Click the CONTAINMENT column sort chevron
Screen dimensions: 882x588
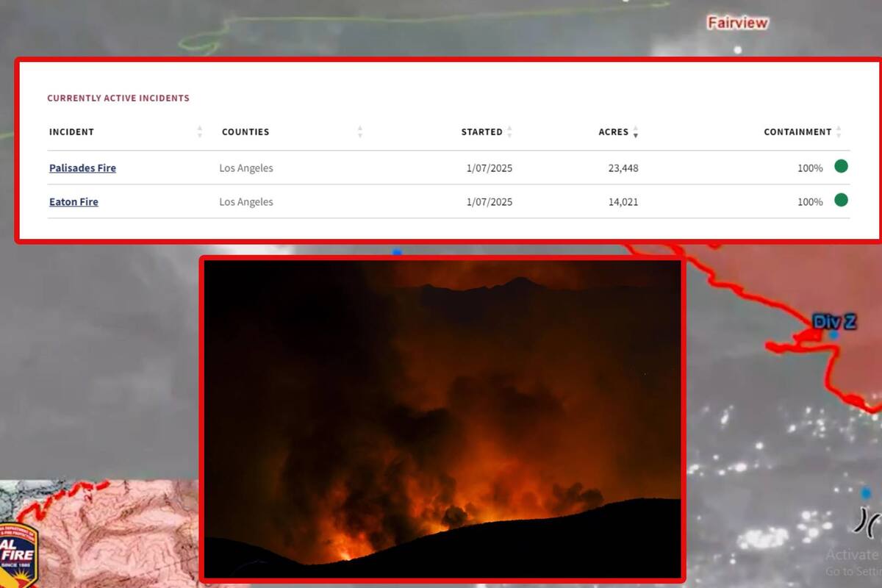(x=839, y=132)
